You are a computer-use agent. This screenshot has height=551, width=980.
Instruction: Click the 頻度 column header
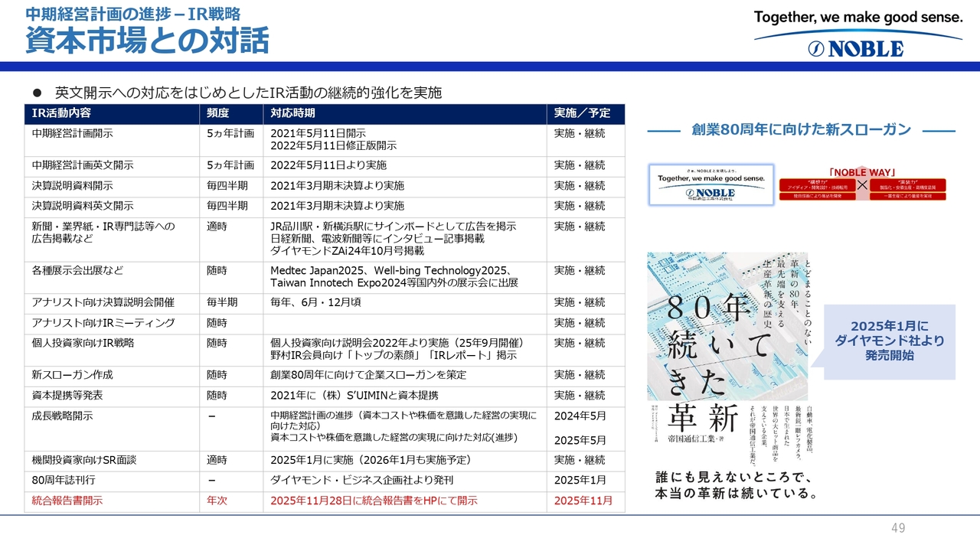(218, 113)
